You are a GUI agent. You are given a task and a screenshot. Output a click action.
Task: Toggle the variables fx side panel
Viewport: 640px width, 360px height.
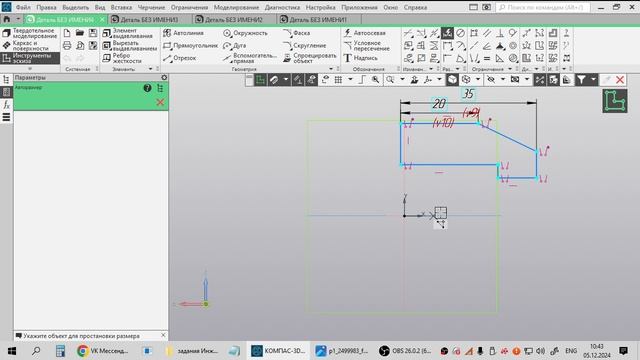coord(6,105)
